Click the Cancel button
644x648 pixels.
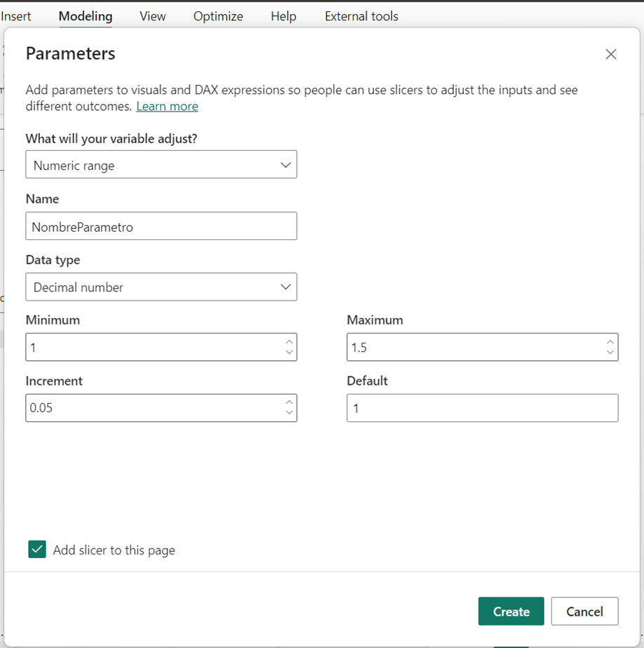(584, 611)
